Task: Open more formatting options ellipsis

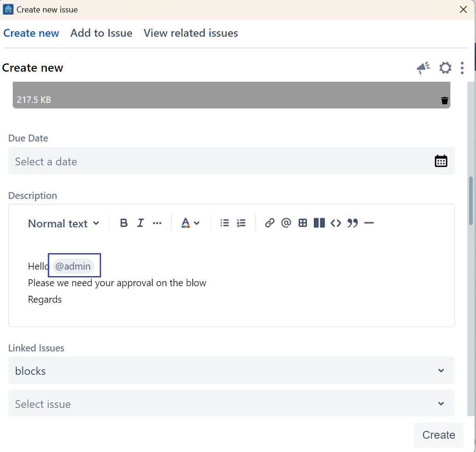Action: point(157,223)
